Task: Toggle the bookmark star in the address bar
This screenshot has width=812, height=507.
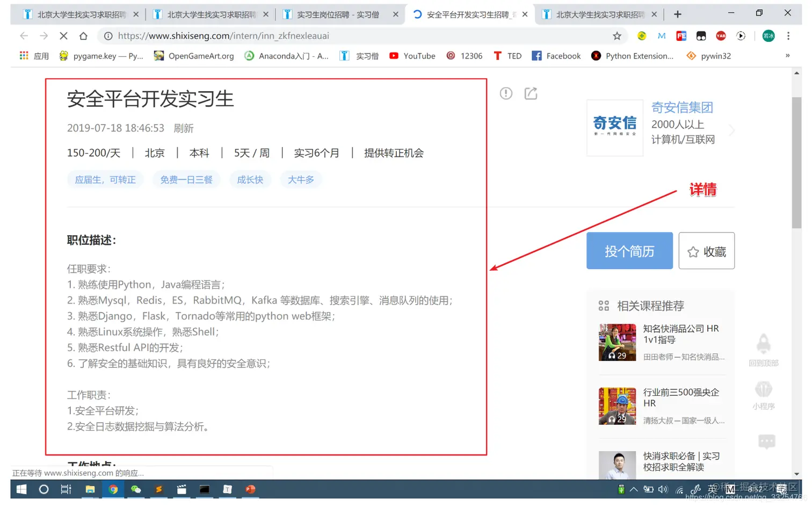Action: pos(617,35)
